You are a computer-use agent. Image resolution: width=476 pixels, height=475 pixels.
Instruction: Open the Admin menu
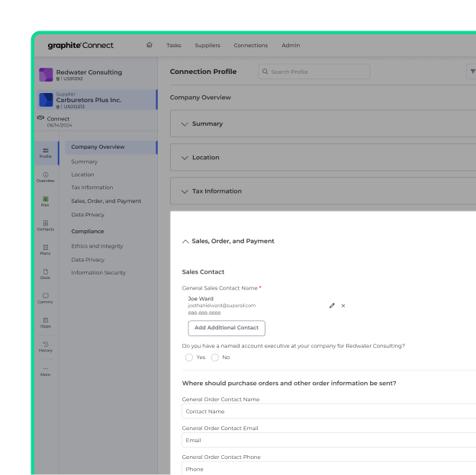(x=291, y=45)
